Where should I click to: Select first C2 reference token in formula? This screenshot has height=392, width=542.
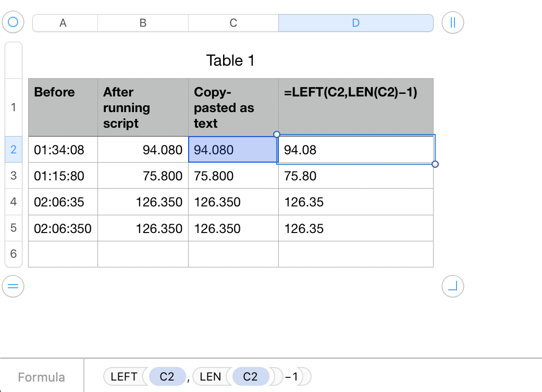(x=167, y=376)
